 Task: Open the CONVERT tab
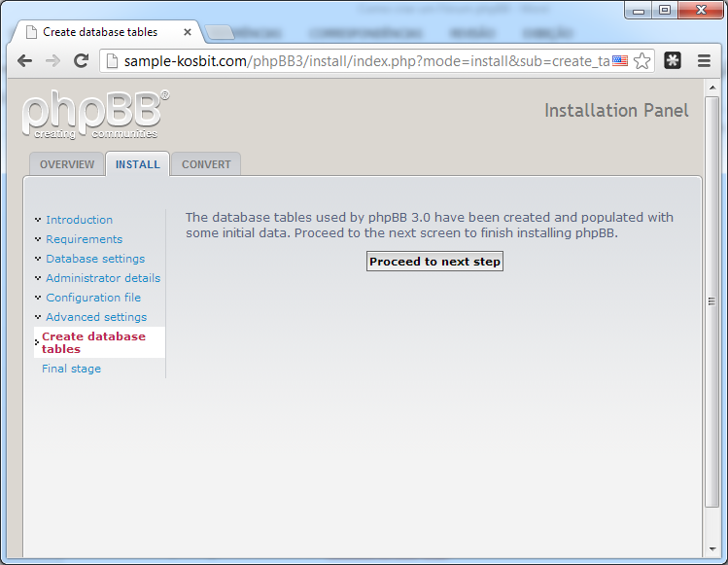206,164
